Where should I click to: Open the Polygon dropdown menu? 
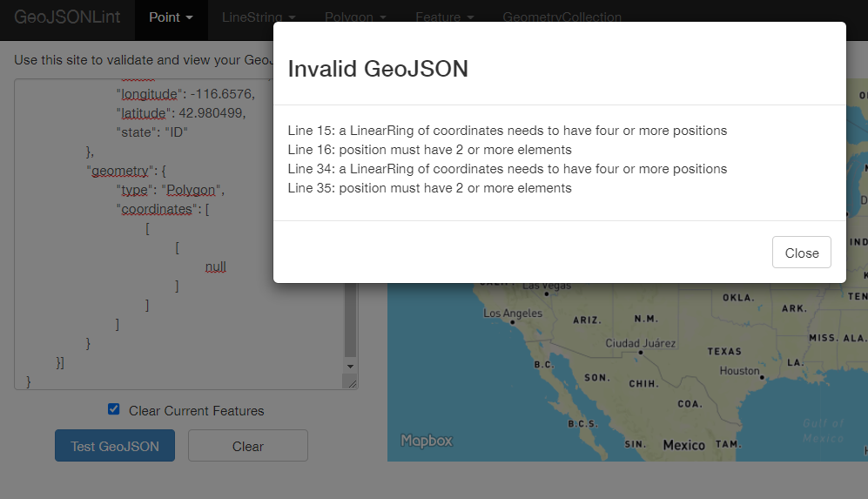355,17
